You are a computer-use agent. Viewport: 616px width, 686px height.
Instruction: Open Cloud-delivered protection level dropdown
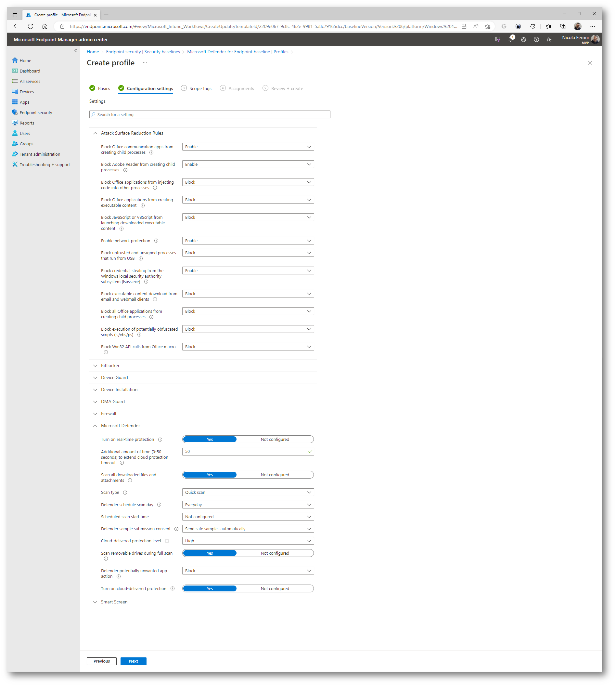tap(248, 541)
